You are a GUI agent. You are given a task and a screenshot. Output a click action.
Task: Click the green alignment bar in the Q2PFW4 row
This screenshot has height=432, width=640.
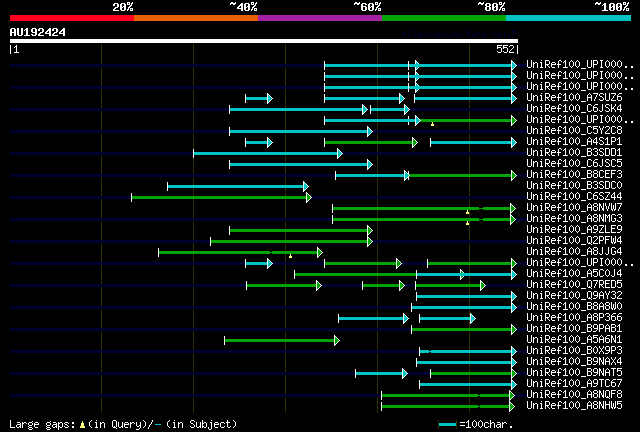click(x=291, y=242)
